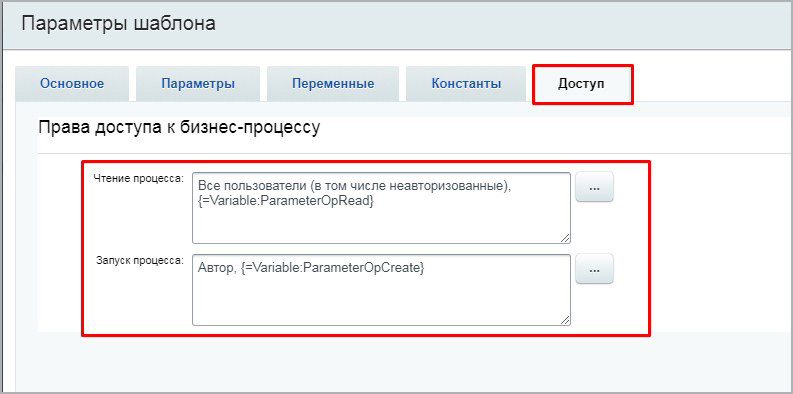Viewport: 793px width, 394px height.
Task: Switch to the Параметры tab
Action: click(x=198, y=83)
